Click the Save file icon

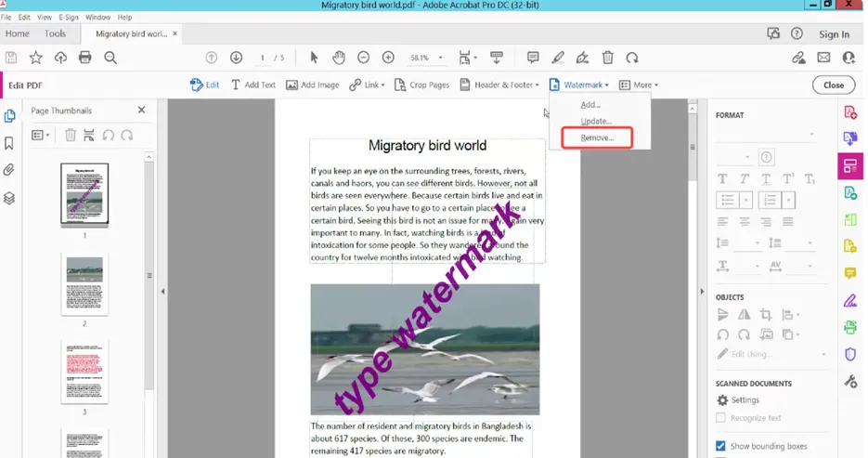coord(11,58)
